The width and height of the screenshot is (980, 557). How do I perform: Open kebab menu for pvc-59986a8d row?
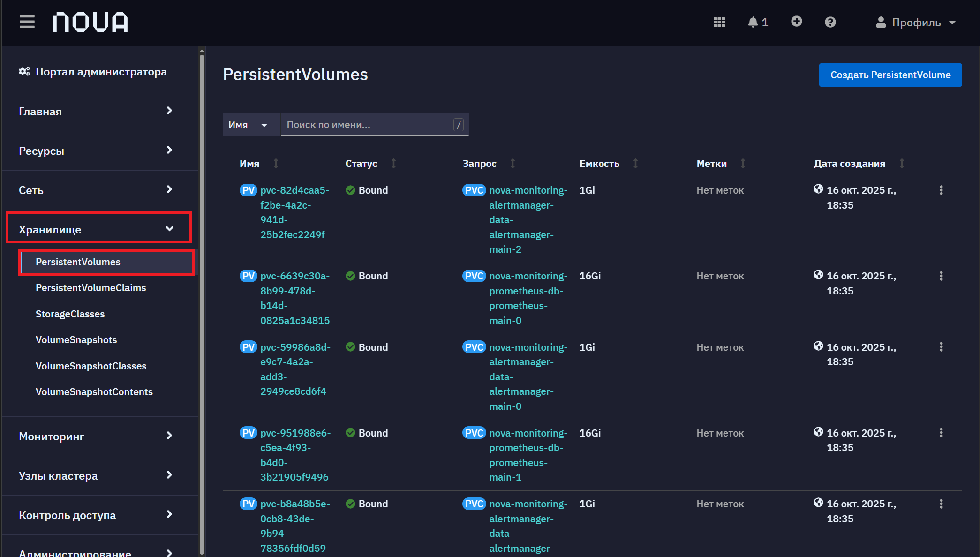coord(941,347)
